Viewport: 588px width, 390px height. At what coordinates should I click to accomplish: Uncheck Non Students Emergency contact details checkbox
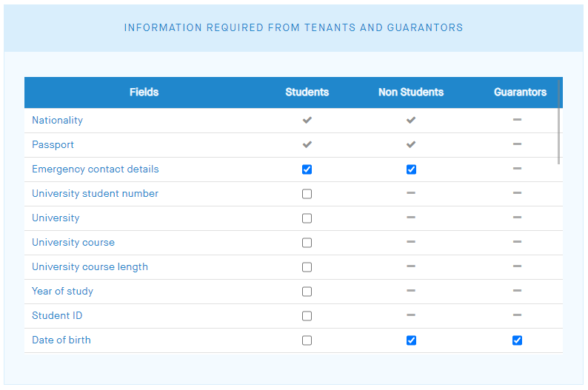click(x=411, y=169)
